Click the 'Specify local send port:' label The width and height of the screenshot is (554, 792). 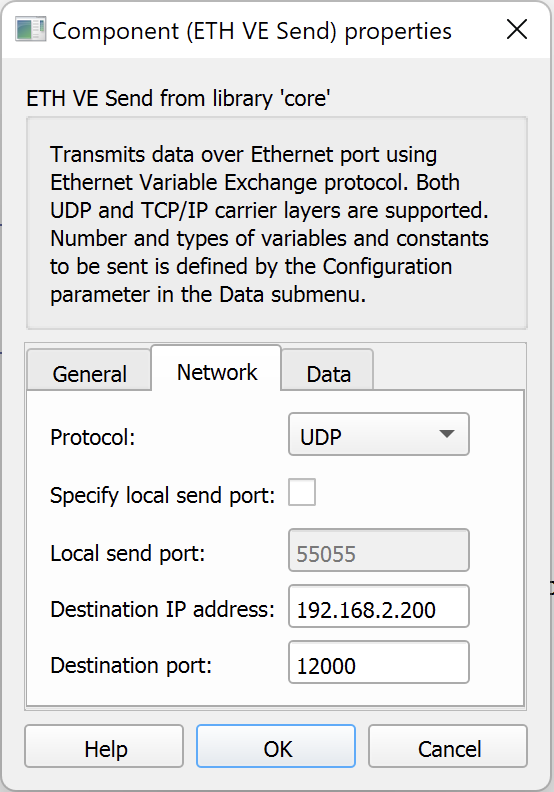pyautogui.click(x=163, y=496)
